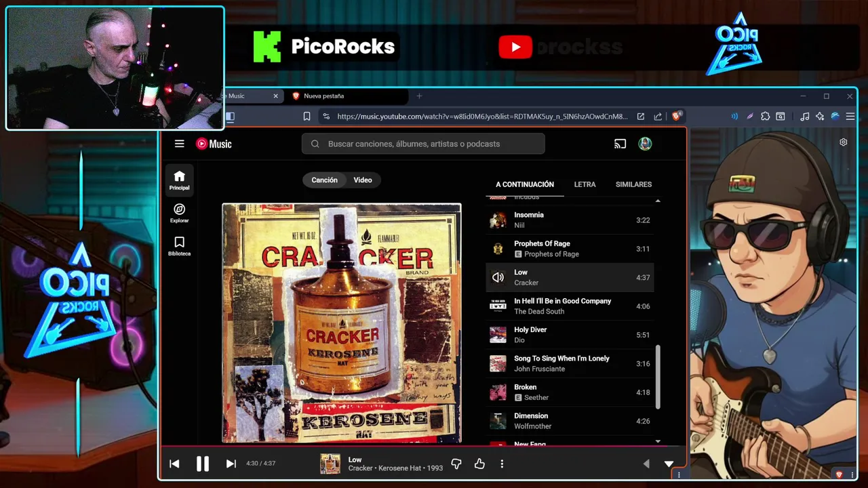Click the player bar album thumbnail
The height and width of the screenshot is (488, 868).
click(x=330, y=464)
